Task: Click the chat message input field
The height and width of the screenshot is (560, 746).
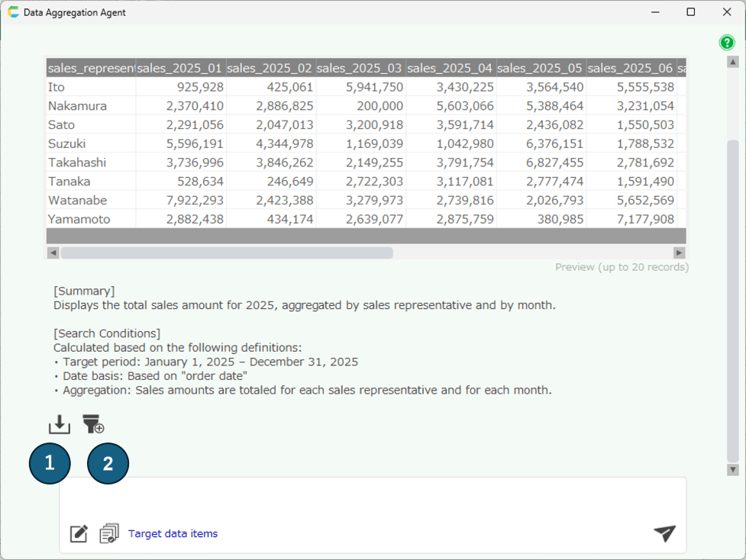Action: tap(373, 500)
